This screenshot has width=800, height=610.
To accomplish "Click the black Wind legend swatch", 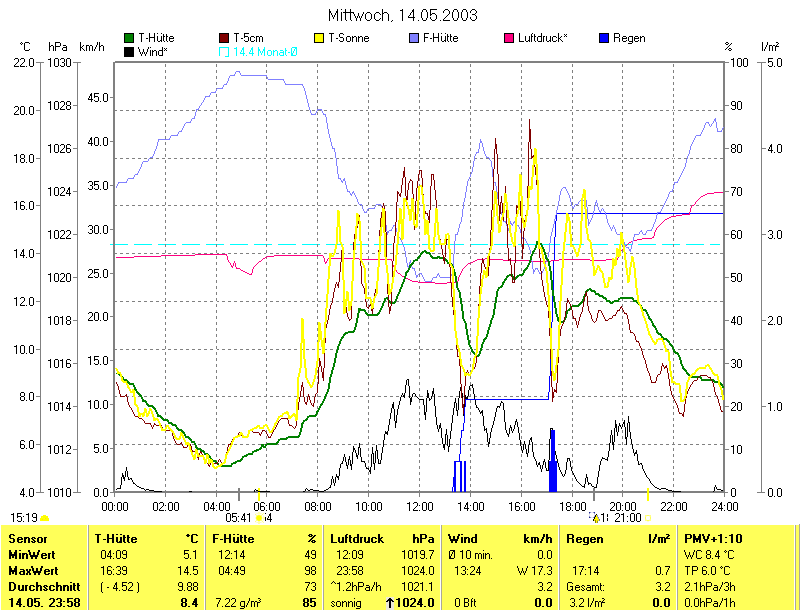I will [129, 51].
